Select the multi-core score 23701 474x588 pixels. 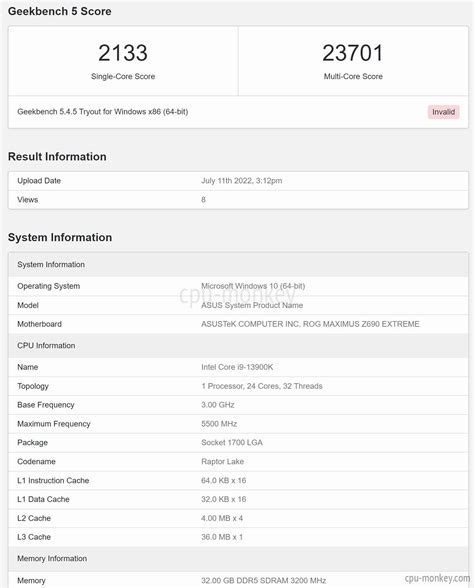pos(353,53)
